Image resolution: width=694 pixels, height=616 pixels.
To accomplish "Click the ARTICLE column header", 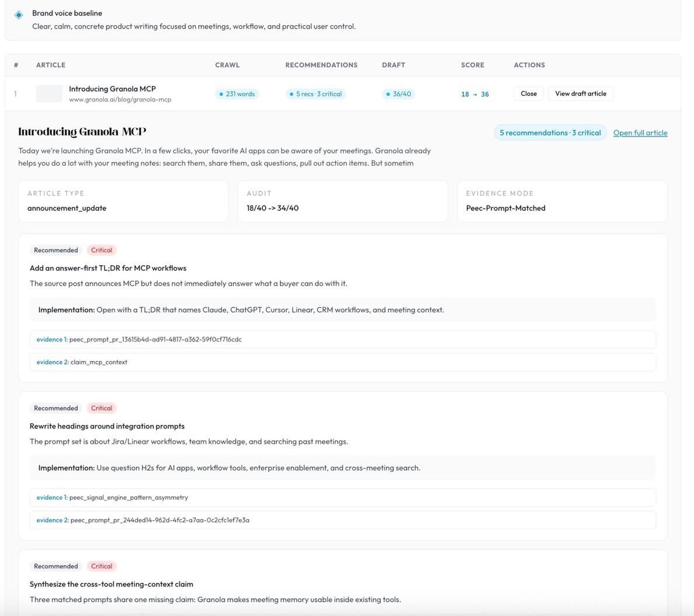I will point(51,65).
